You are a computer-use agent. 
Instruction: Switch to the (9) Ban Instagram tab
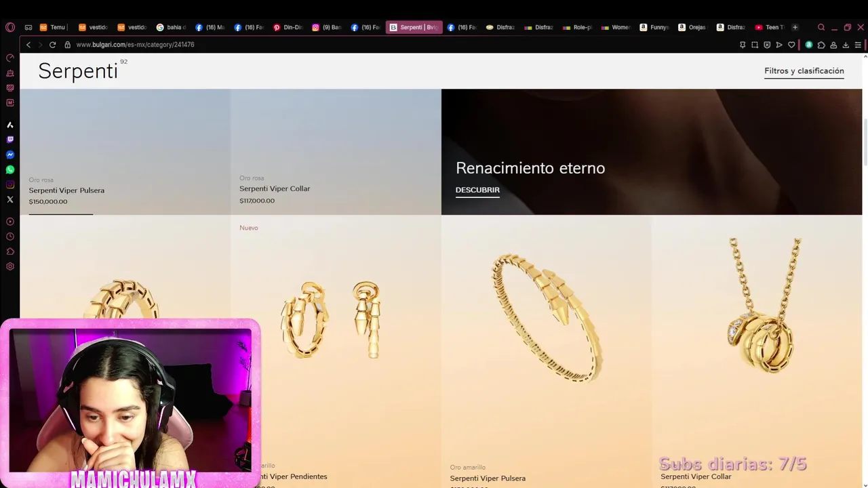pyautogui.click(x=326, y=27)
